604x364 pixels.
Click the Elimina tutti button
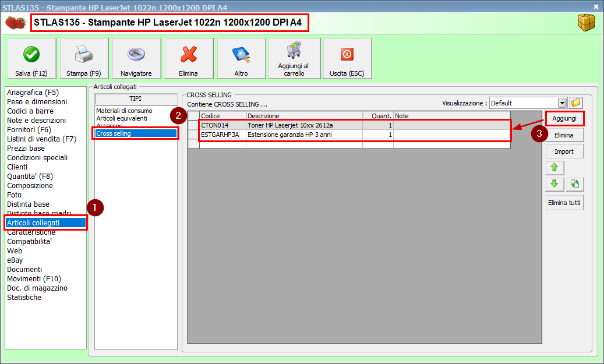pos(564,203)
